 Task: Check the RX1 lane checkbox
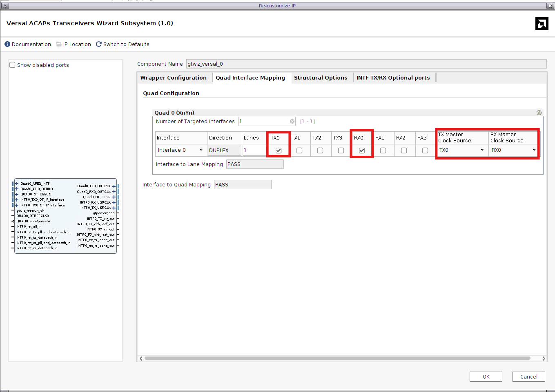click(383, 151)
